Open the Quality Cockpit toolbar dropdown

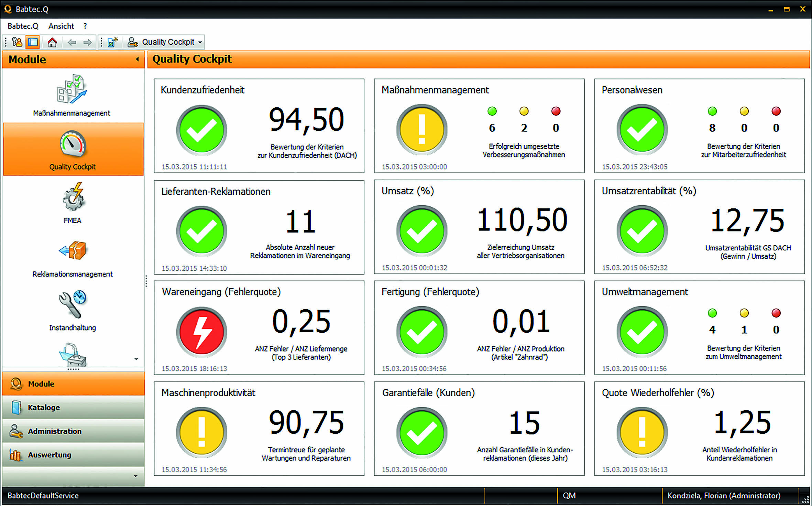pyautogui.click(x=200, y=42)
